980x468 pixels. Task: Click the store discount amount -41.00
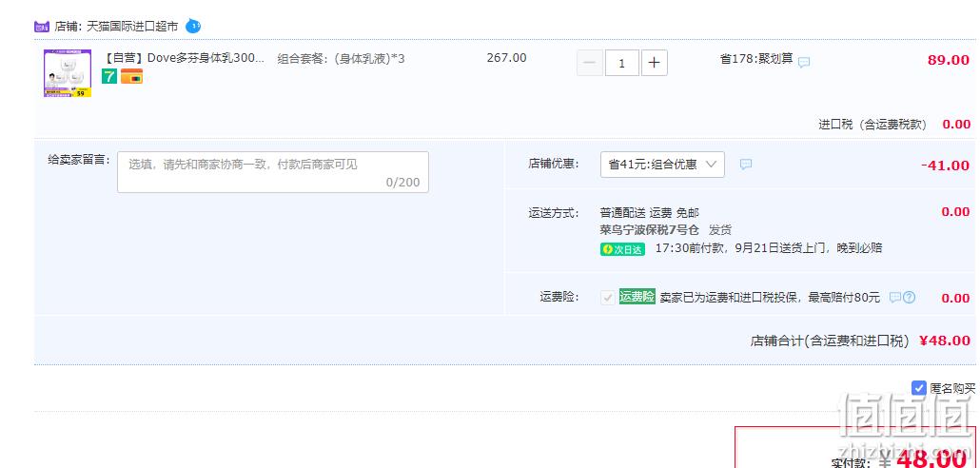[945, 166]
